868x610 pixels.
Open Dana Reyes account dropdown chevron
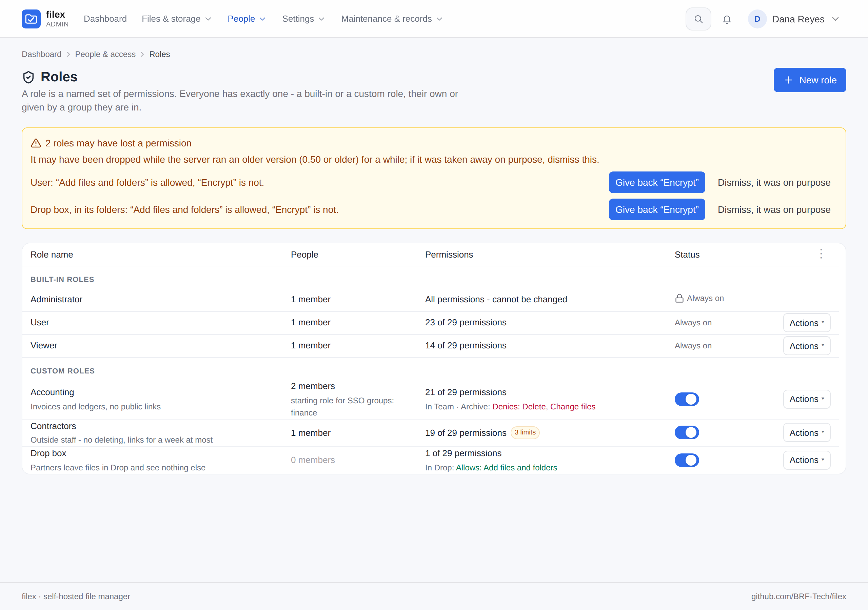tap(835, 19)
